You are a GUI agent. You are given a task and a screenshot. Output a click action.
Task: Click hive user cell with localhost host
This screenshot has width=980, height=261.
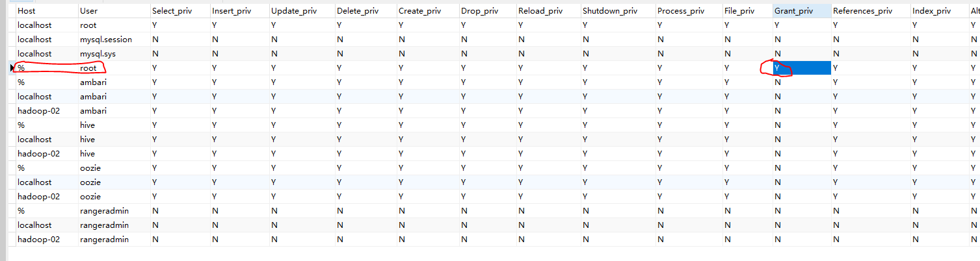tap(113, 140)
